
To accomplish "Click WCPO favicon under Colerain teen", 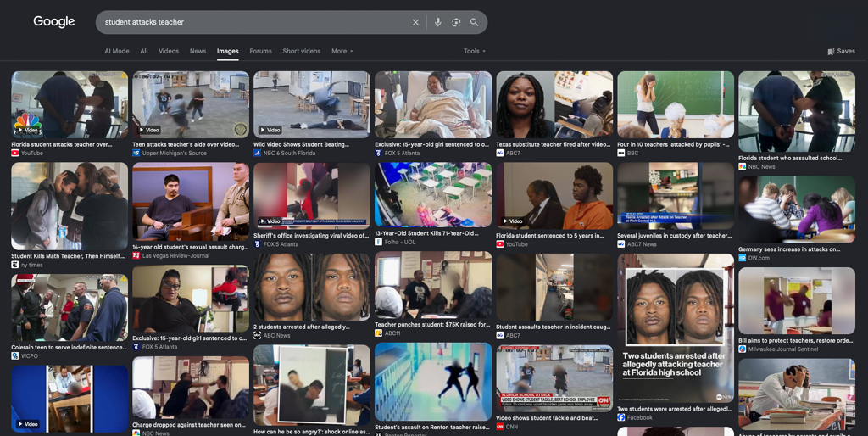I will click(15, 355).
